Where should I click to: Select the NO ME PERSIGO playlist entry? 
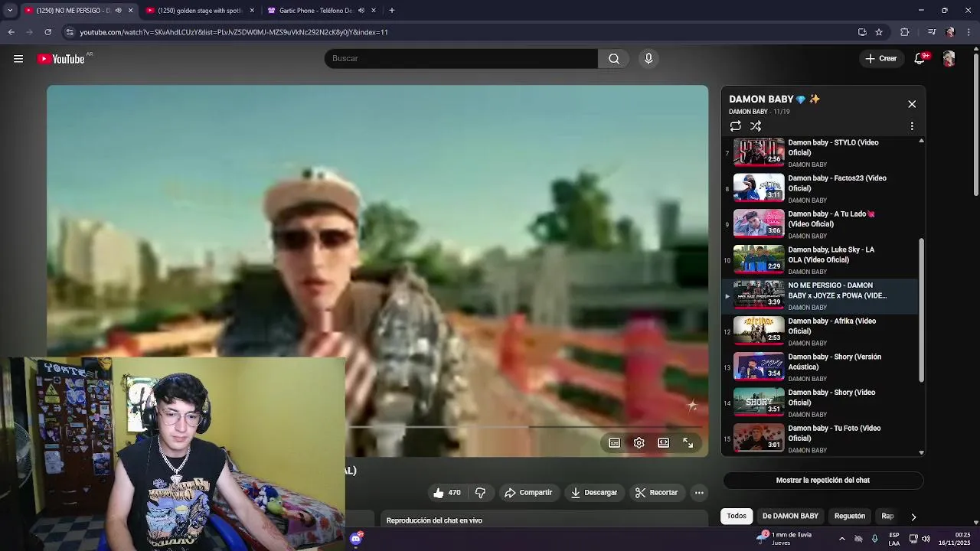click(x=820, y=295)
